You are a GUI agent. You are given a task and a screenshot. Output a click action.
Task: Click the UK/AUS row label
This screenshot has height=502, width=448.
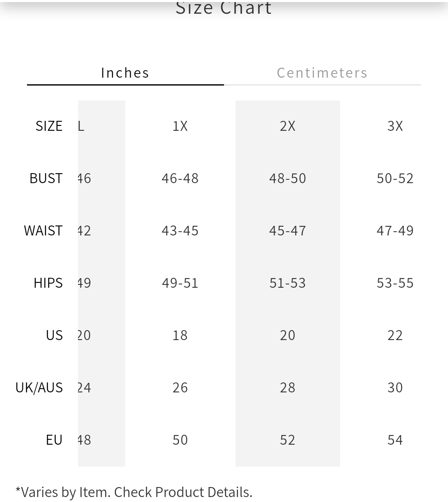(x=39, y=387)
